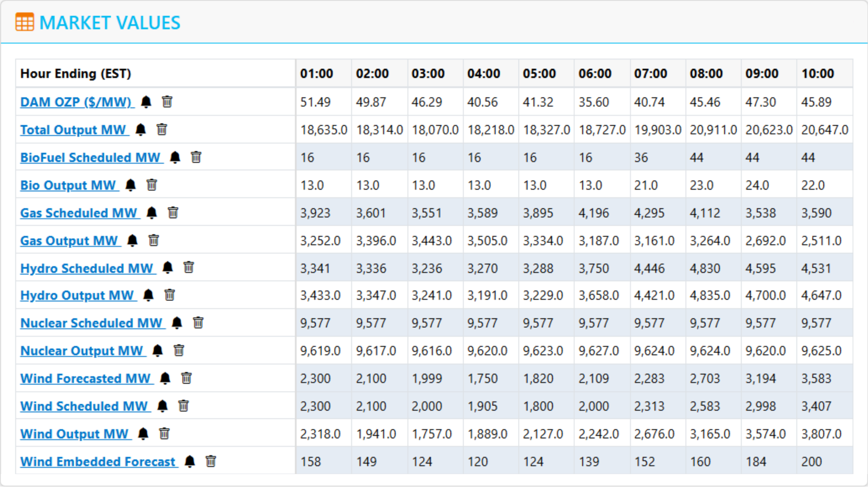Open the Gas Output MW link
The width and height of the screenshot is (868, 487).
[x=69, y=241]
